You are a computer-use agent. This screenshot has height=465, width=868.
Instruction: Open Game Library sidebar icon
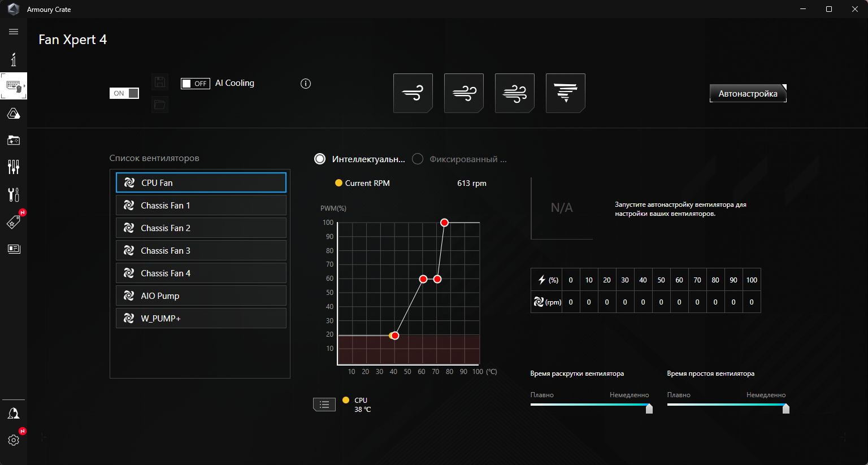tap(14, 140)
